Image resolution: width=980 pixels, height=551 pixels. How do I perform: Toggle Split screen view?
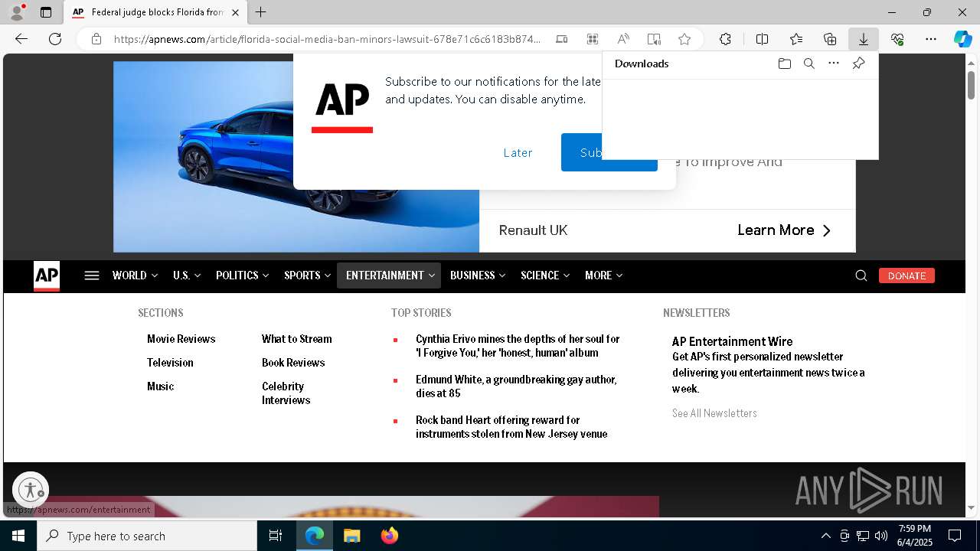pos(762,39)
